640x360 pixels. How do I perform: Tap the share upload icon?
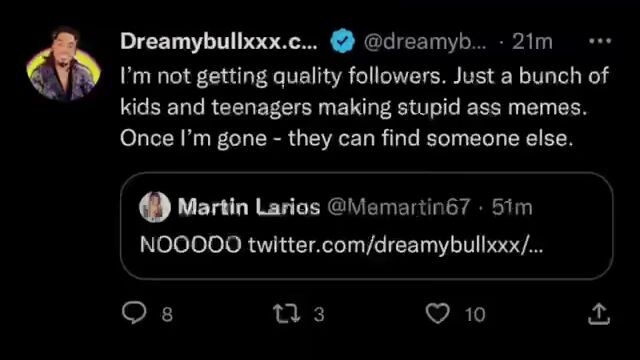599,313
